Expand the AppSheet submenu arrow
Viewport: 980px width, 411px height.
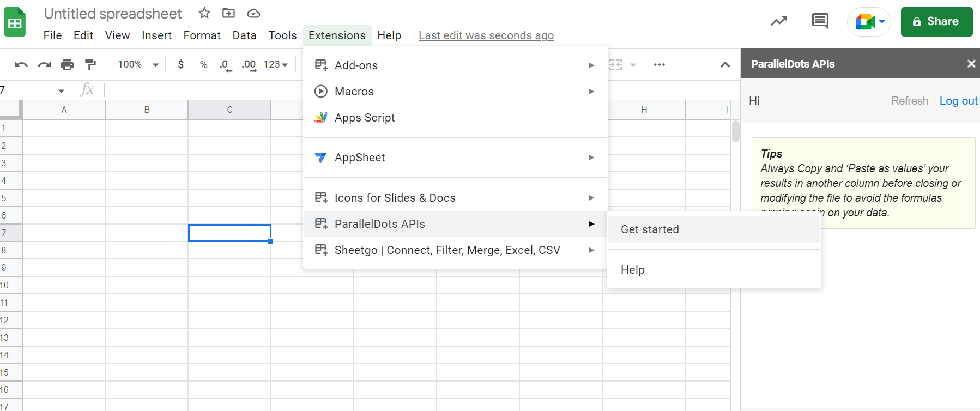click(591, 157)
